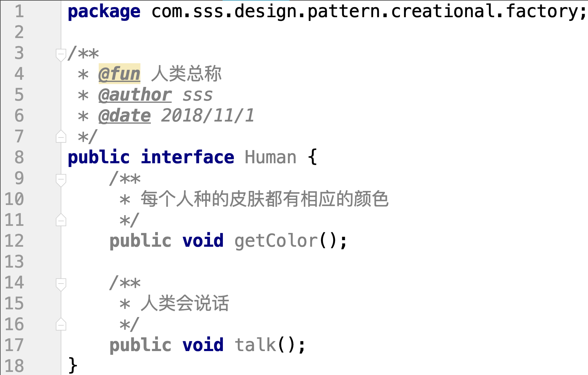Click line number 1 in the gutter
This screenshot has height=375, width=588.
pyautogui.click(x=19, y=12)
